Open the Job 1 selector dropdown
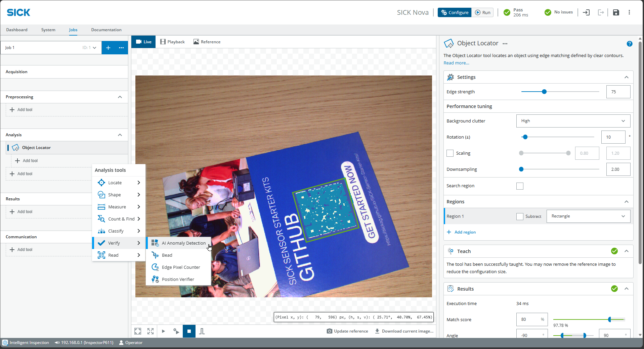The image size is (644, 349). (51, 48)
